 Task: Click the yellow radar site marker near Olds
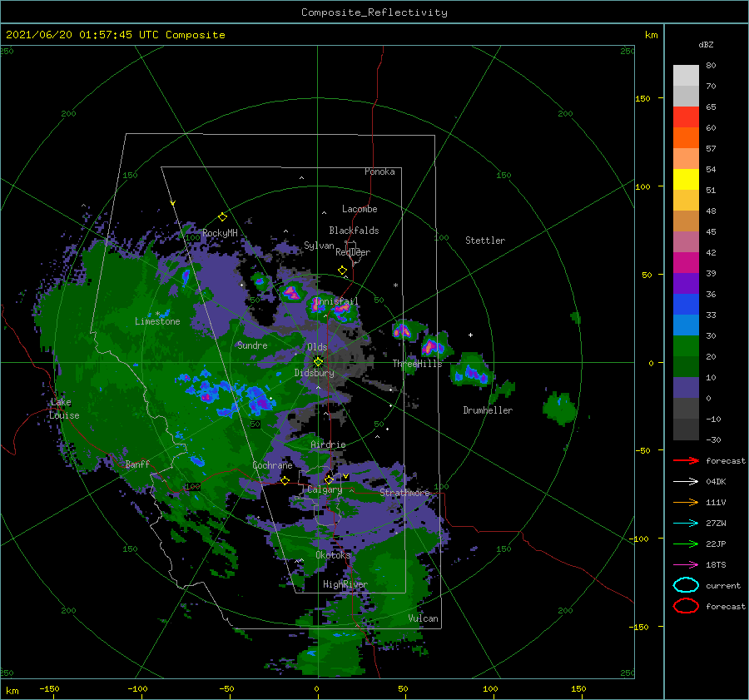[x=318, y=362]
